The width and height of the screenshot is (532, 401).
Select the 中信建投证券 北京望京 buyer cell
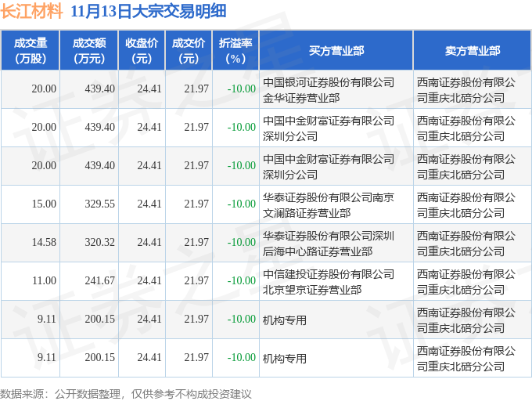[329, 281]
